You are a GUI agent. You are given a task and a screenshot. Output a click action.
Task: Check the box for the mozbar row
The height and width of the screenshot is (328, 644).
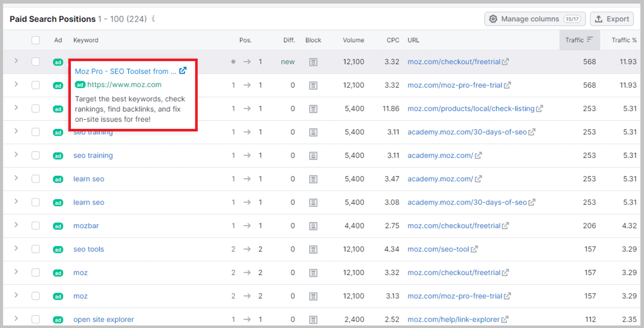36,226
